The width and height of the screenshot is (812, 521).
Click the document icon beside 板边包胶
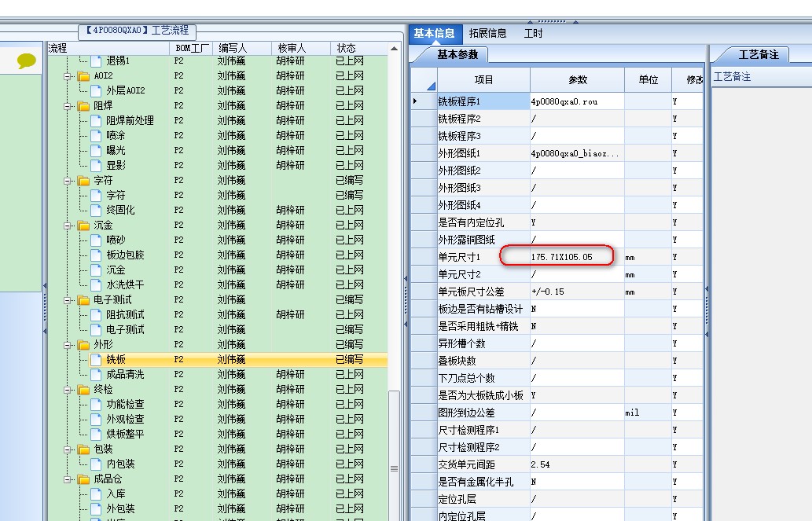[x=96, y=255]
